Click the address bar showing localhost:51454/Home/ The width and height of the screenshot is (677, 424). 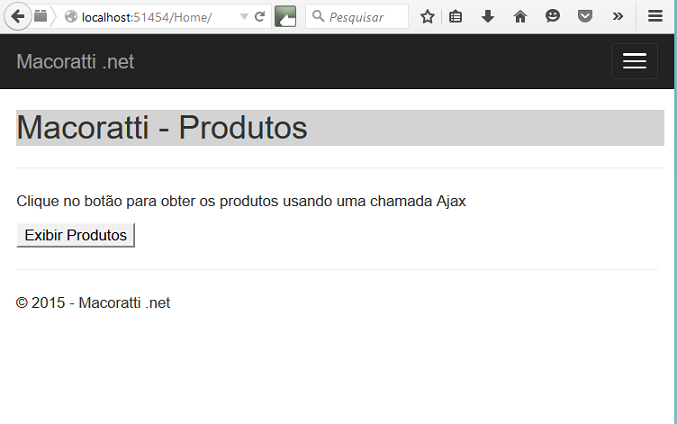[150, 17]
